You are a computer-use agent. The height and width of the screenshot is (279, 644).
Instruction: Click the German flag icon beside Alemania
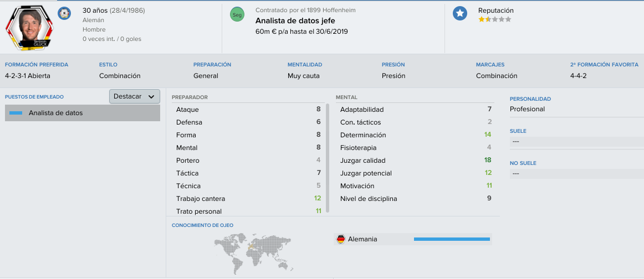[340, 239]
